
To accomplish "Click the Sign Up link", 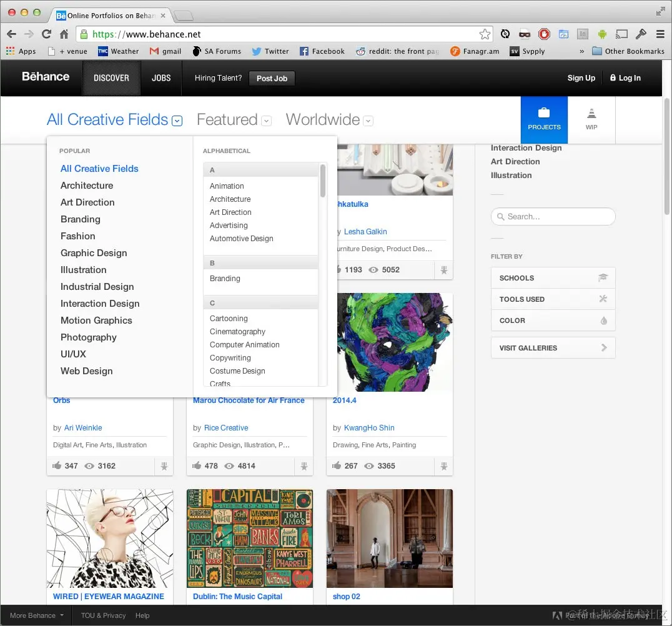I will click(581, 78).
